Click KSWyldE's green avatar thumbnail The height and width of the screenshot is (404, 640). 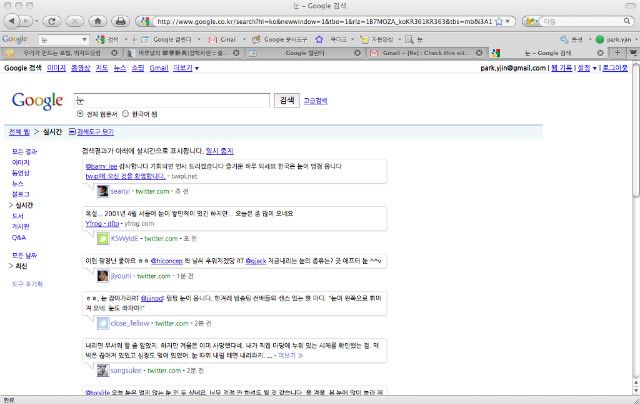click(103, 238)
